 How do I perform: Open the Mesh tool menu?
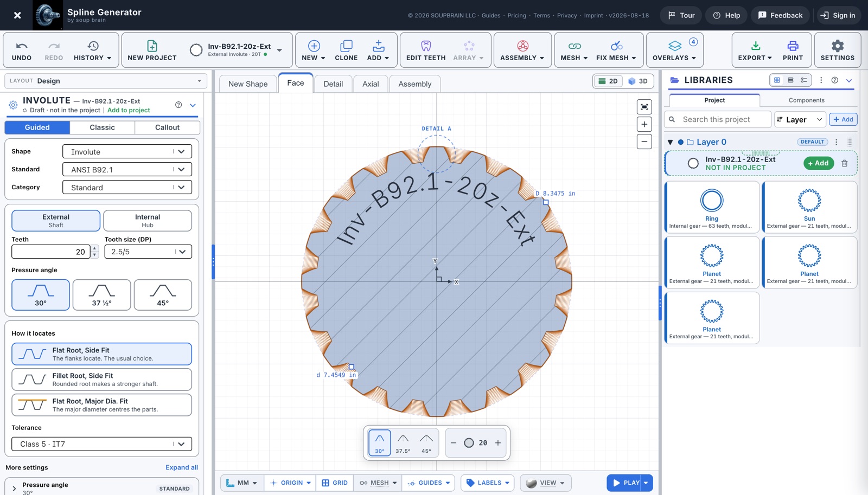(x=574, y=50)
